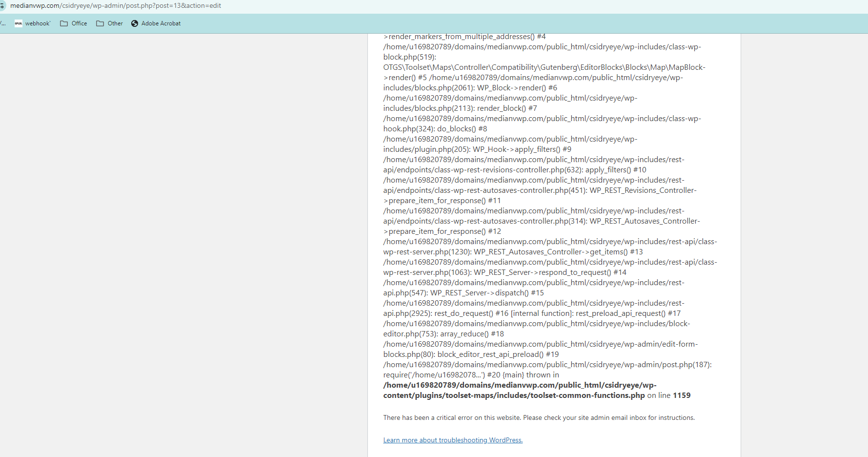Open the webhook bookmark label
The height and width of the screenshot is (457, 868).
pos(38,23)
